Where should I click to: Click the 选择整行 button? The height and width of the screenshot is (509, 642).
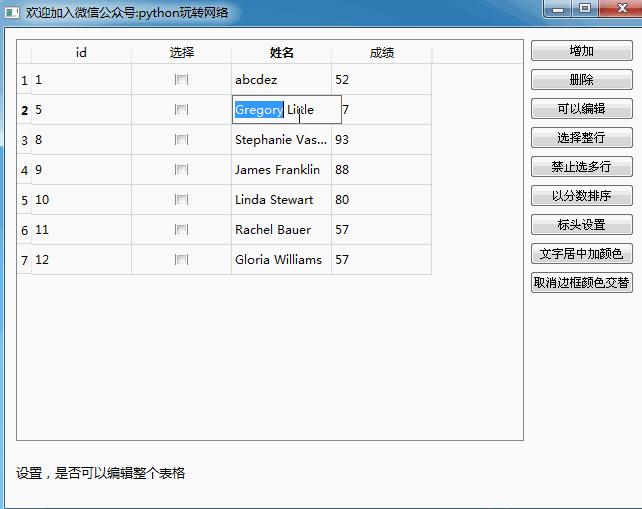pos(582,138)
